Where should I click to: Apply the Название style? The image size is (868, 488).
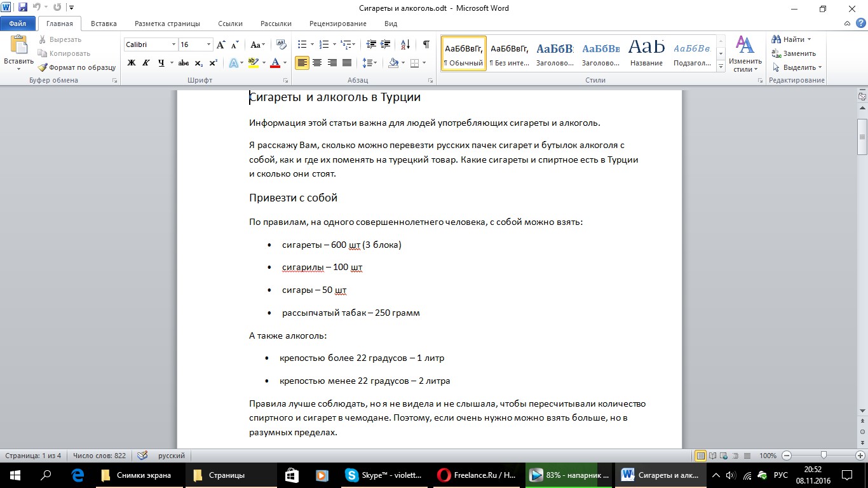tap(647, 53)
